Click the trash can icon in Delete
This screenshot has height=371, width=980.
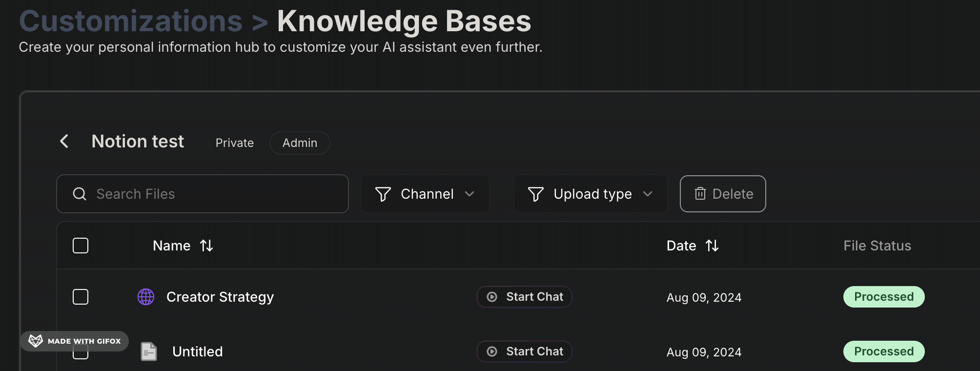(700, 194)
